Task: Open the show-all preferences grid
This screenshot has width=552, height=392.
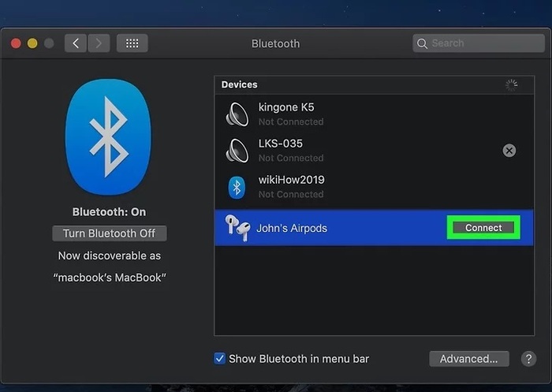Action: click(x=132, y=43)
